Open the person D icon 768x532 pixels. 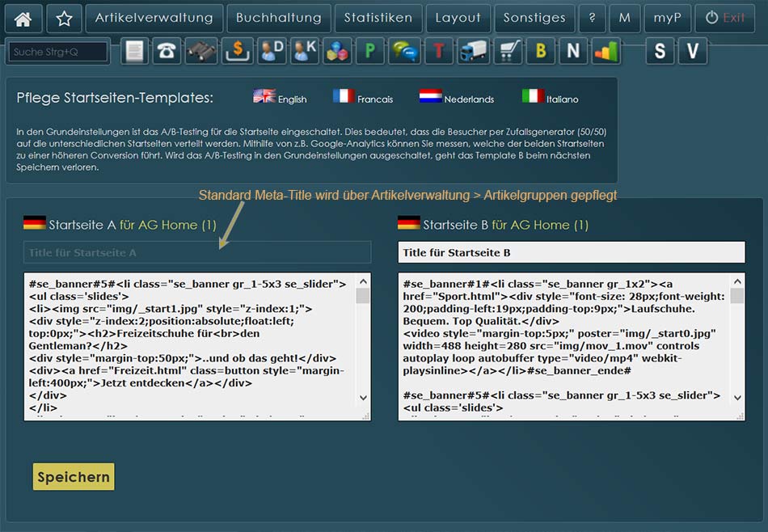click(x=272, y=51)
